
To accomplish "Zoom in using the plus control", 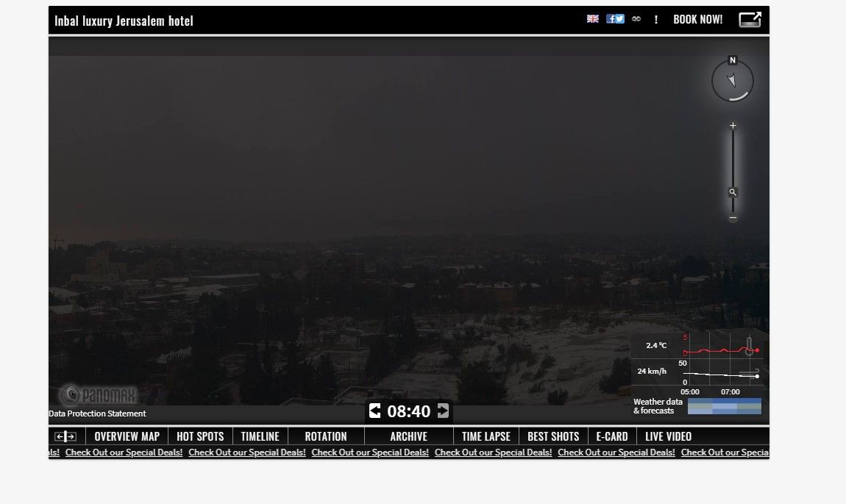I will click(733, 125).
